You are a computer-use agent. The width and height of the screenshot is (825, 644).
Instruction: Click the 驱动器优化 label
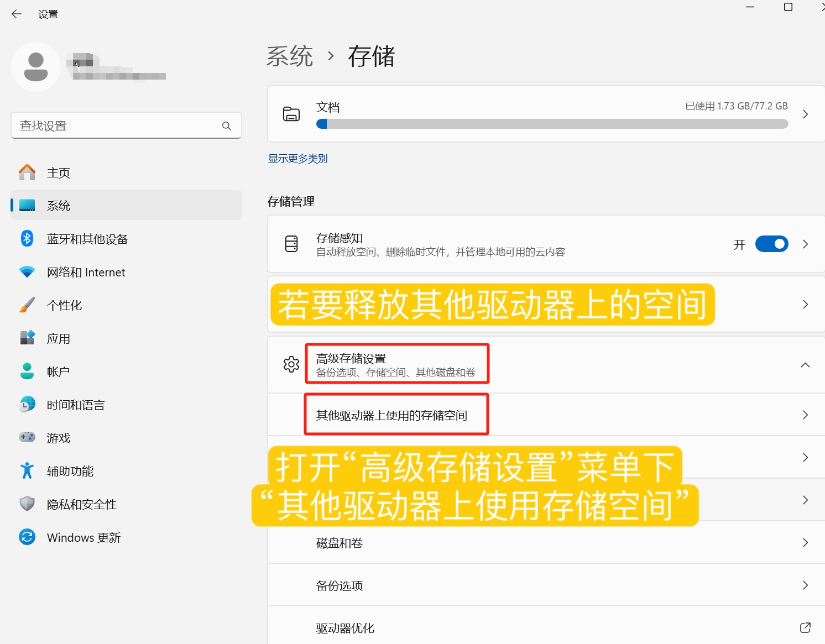[x=345, y=628]
